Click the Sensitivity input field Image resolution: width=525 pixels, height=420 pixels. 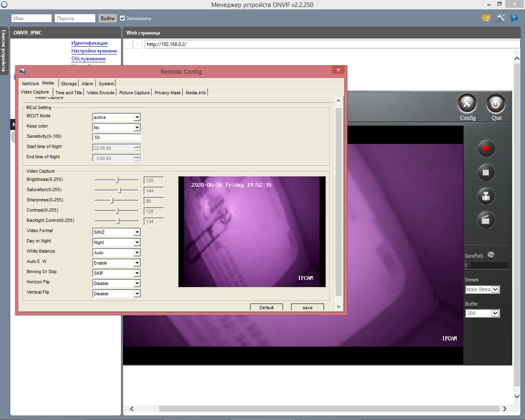[116, 137]
